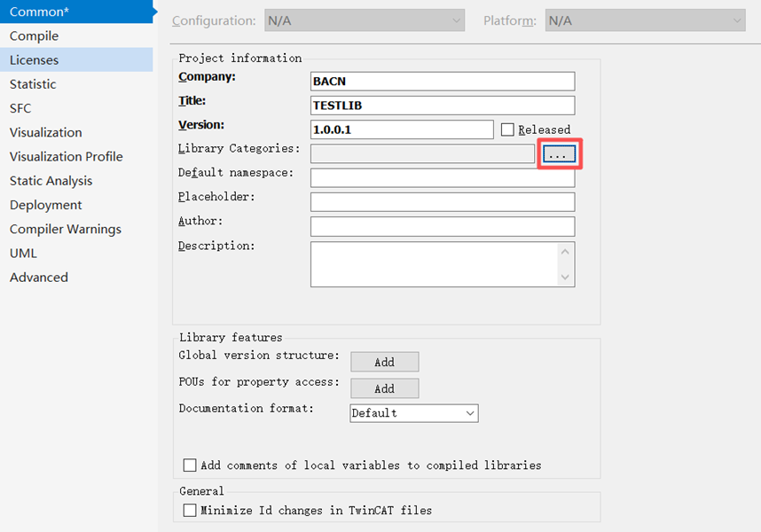Click Add for Global version structure
Viewport: 761px width, 532px height.
(384, 362)
